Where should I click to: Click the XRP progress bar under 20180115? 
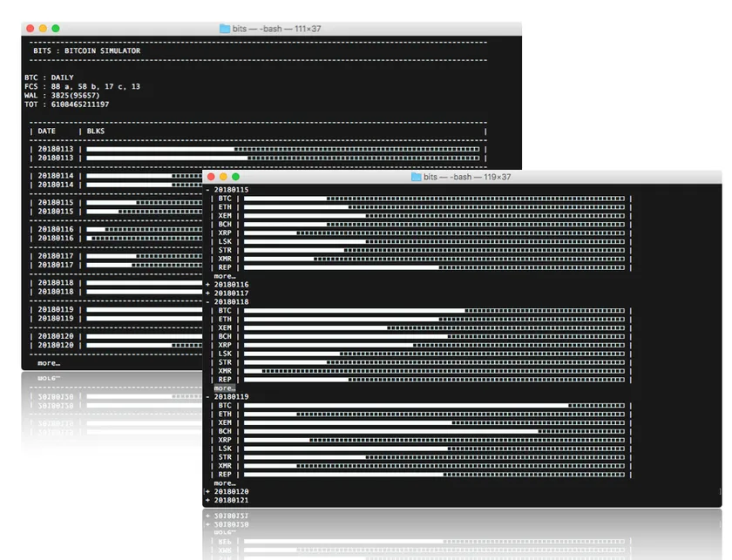coord(434,233)
